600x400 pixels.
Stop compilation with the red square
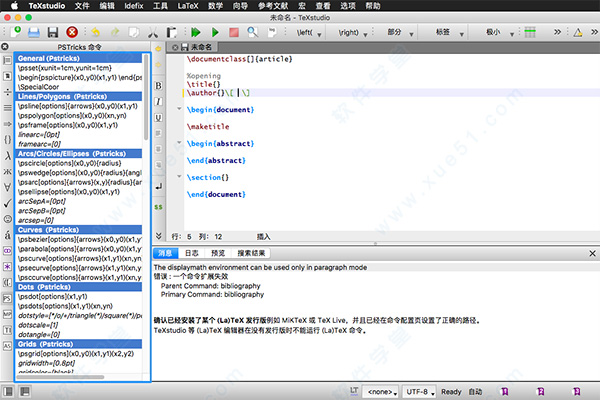(234, 32)
